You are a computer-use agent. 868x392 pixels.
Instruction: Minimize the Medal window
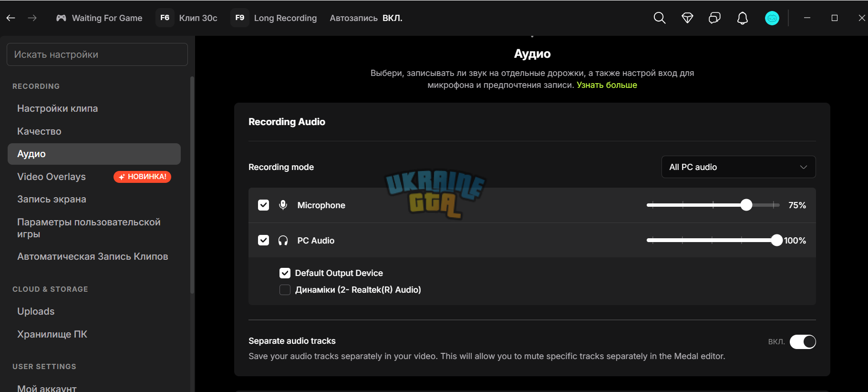807,18
